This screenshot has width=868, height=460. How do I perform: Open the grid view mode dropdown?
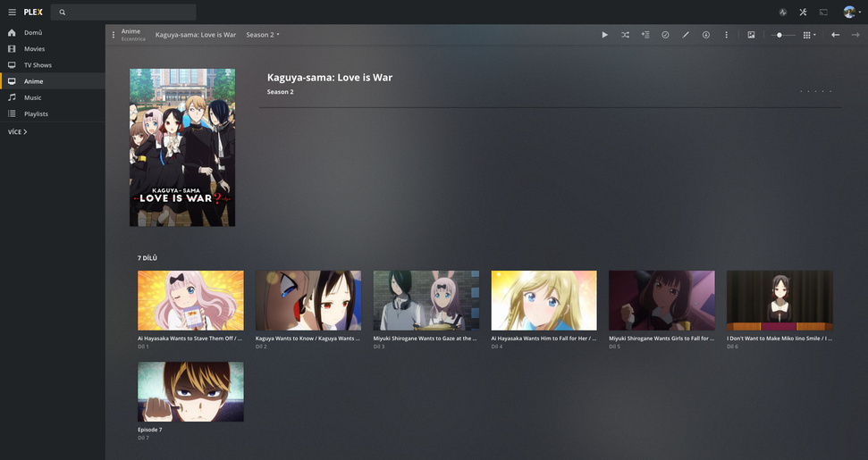tap(809, 35)
